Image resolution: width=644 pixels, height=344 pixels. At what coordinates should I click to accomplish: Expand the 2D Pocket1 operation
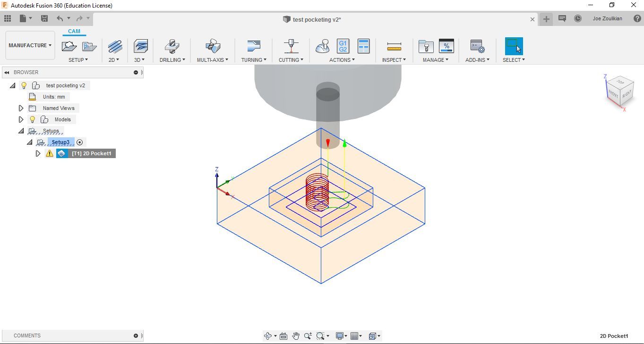click(38, 153)
